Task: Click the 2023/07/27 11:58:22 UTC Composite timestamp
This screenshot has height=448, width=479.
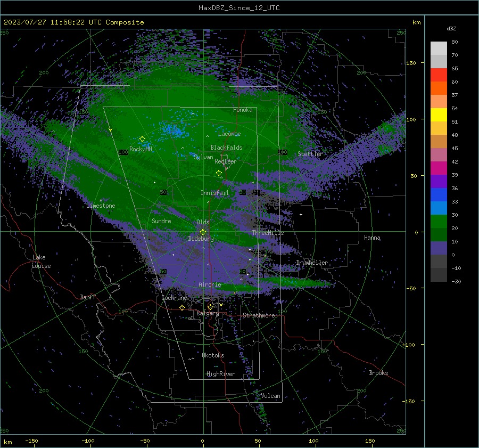Action: coord(74,22)
